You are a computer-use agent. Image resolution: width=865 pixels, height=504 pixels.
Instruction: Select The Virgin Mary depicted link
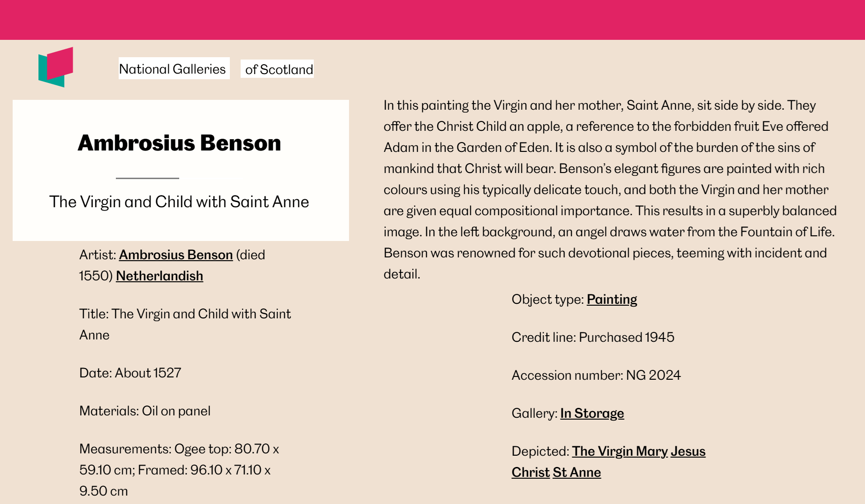pyautogui.click(x=620, y=451)
